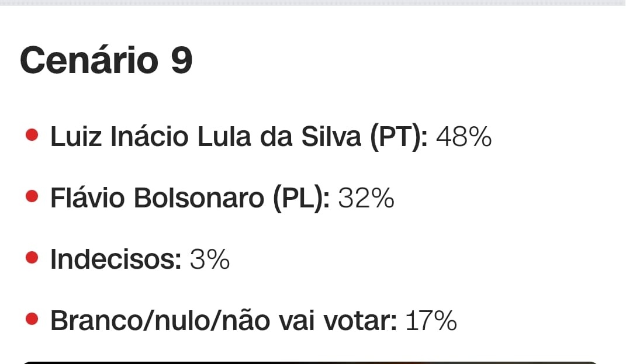Click the (PL) party label

click(302, 199)
